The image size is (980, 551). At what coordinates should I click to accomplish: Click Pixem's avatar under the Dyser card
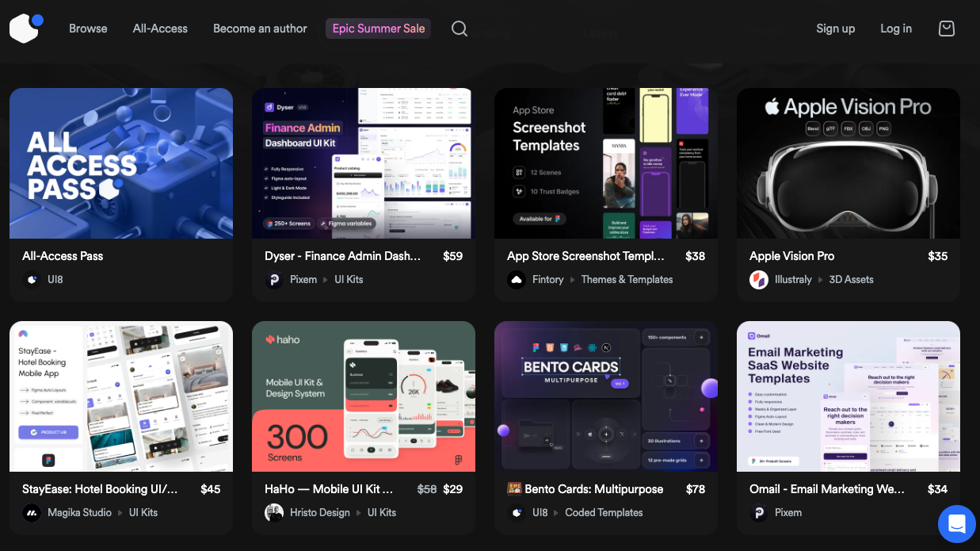point(274,279)
